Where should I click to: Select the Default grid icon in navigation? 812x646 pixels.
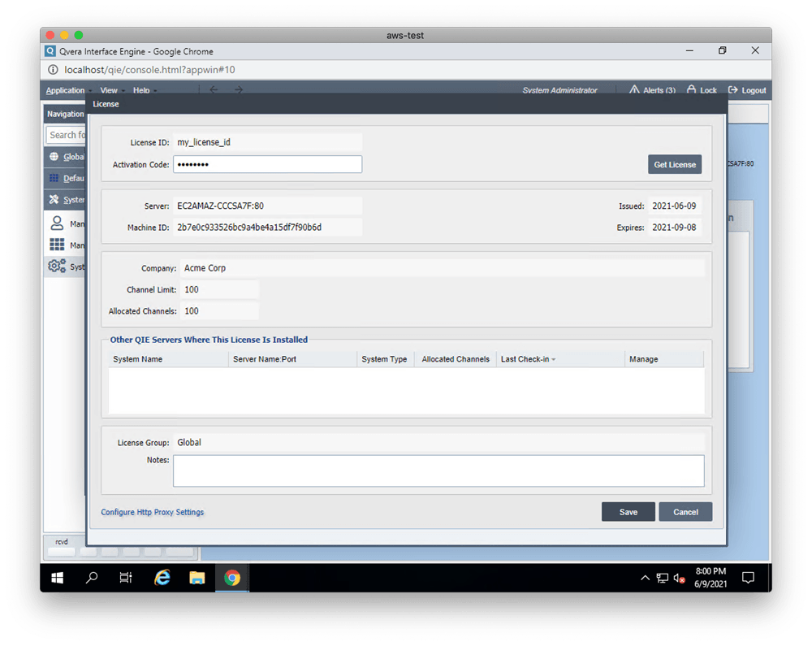54,178
